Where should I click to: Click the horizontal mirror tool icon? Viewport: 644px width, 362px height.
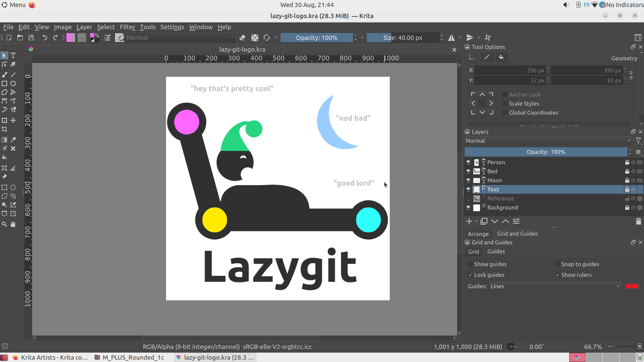point(451,38)
